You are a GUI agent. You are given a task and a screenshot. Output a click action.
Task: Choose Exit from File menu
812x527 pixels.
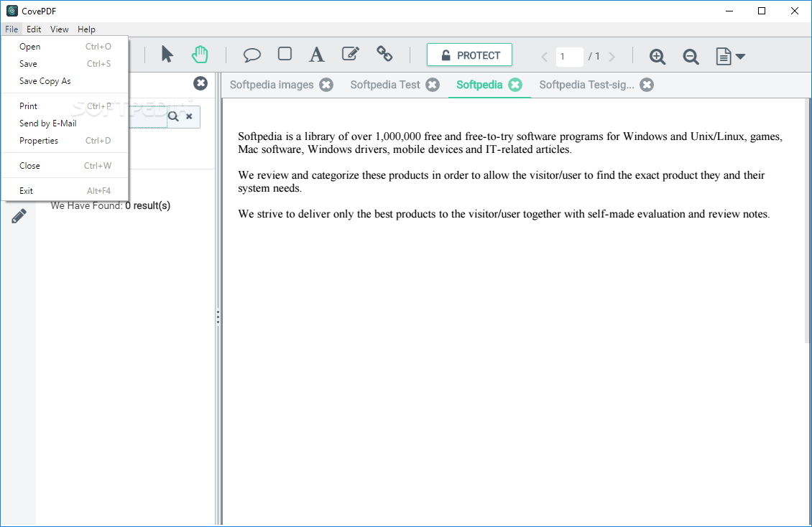(65, 191)
